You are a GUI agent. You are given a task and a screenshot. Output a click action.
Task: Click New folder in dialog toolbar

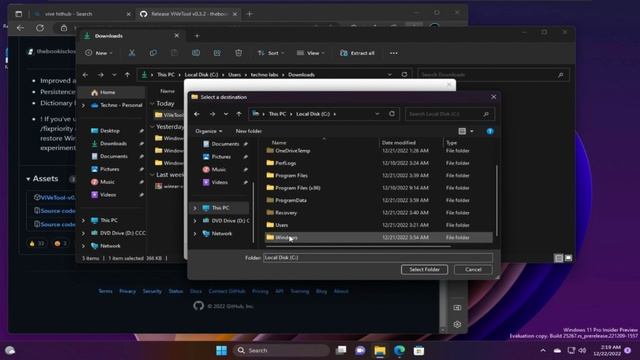[249, 131]
